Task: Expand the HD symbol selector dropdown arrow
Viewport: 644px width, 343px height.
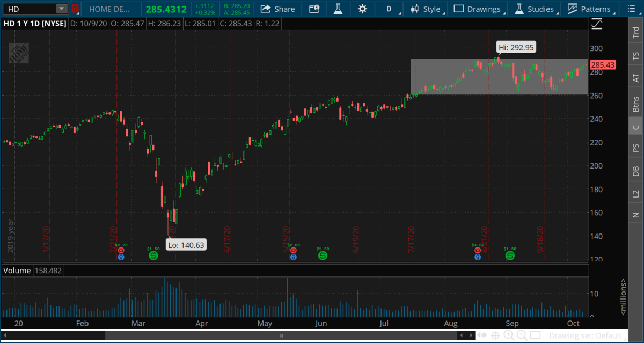Action: (62, 9)
